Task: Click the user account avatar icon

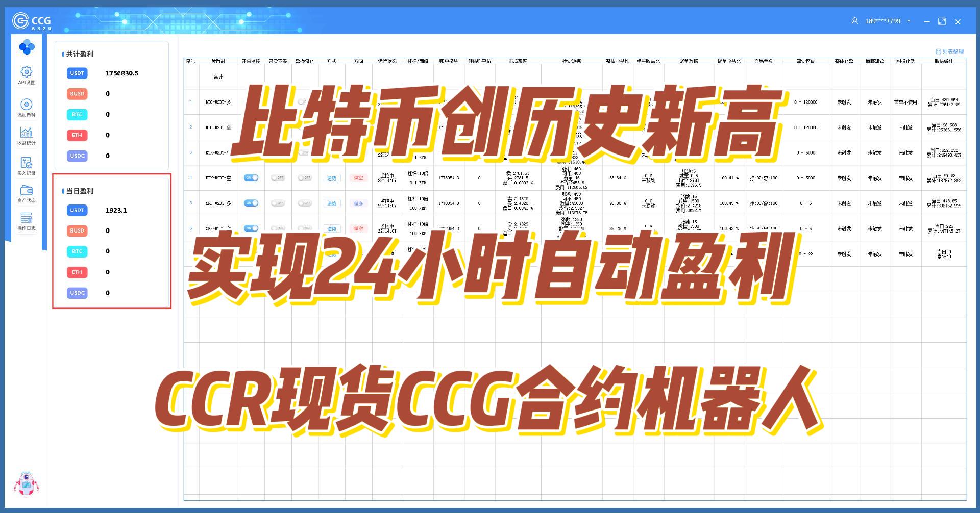Action: (854, 21)
